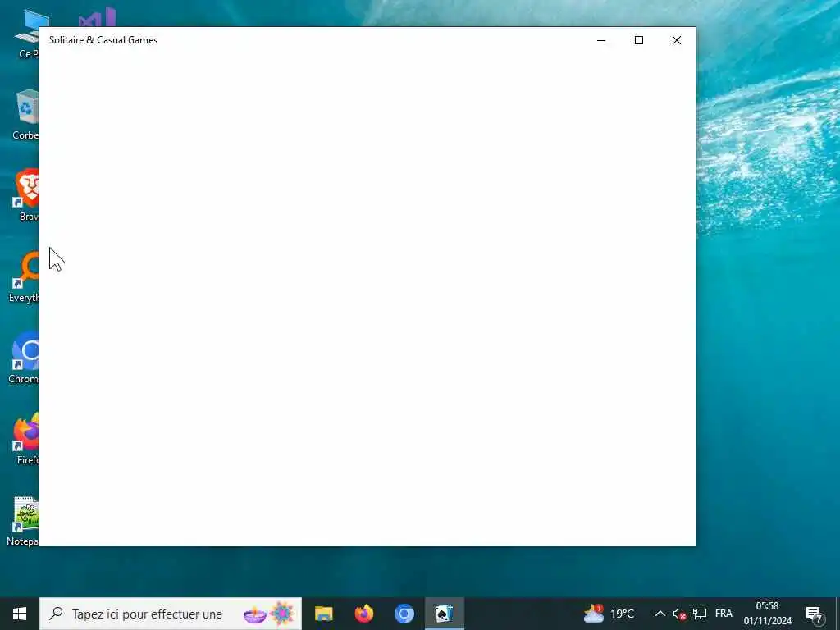The height and width of the screenshot is (630, 840).
Task: Show hidden system tray icons
Action: click(660, 614)
